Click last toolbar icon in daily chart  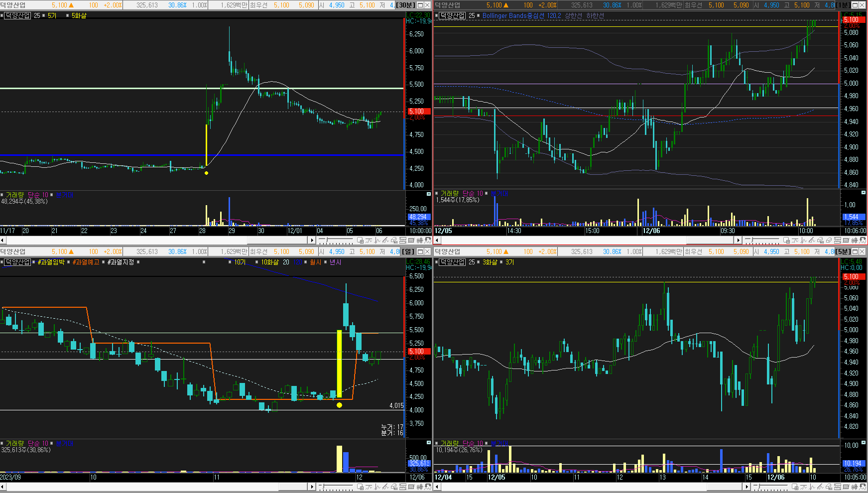[428, 487]
